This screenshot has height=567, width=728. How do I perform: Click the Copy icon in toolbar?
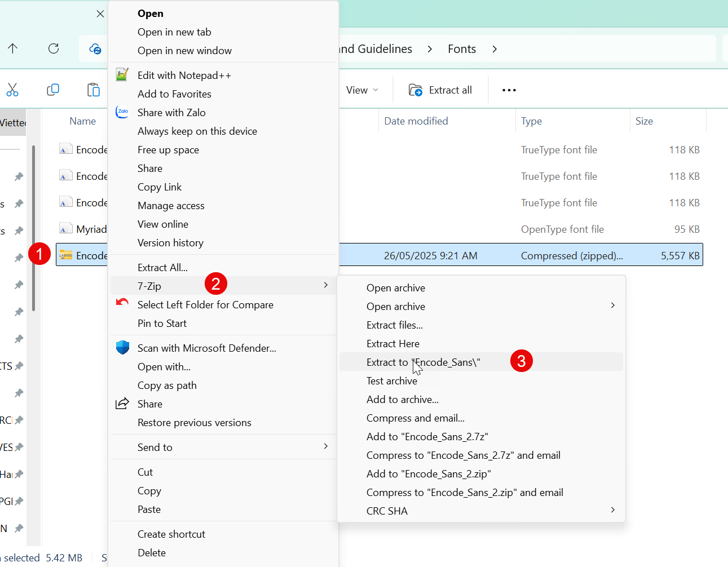53,90
